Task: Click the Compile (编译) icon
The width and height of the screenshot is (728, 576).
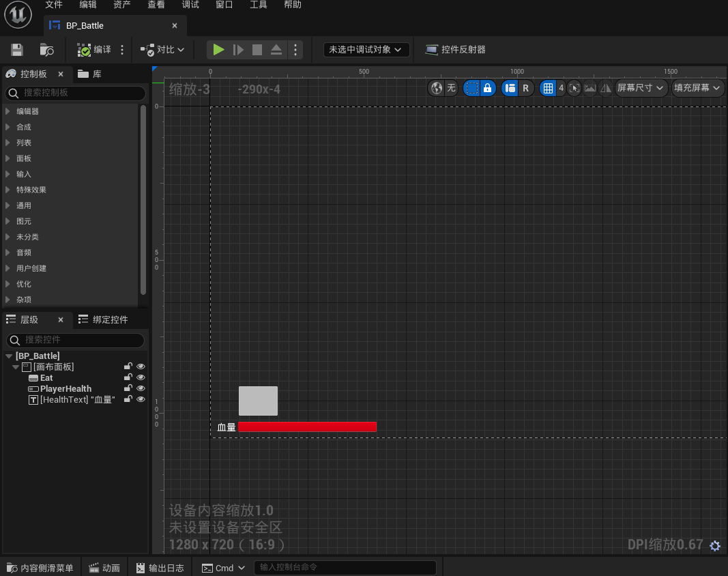Action: pyautogui.click(x=84, y=49)
